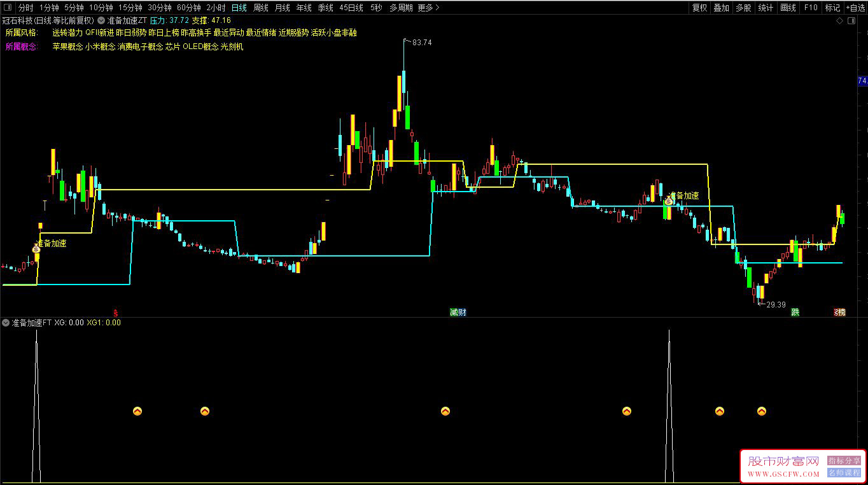Click the 昨日上榜 style tag
Image resolution: width=868 pixels, height=485 pixels.
tap(164, 33)
